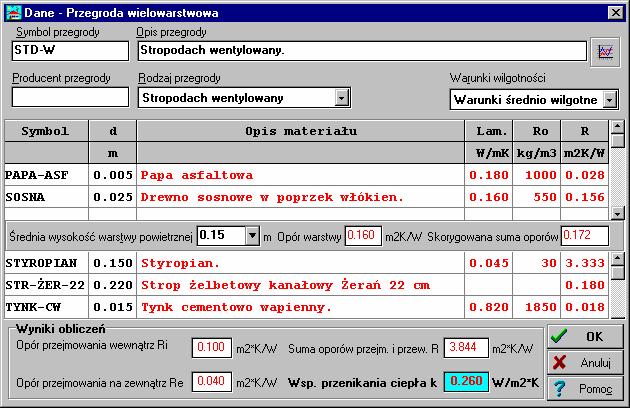Open help with the Pomoc button
The height and width of the screenshot is (408, 630).
pyautogui.click(x=585, y=388)
